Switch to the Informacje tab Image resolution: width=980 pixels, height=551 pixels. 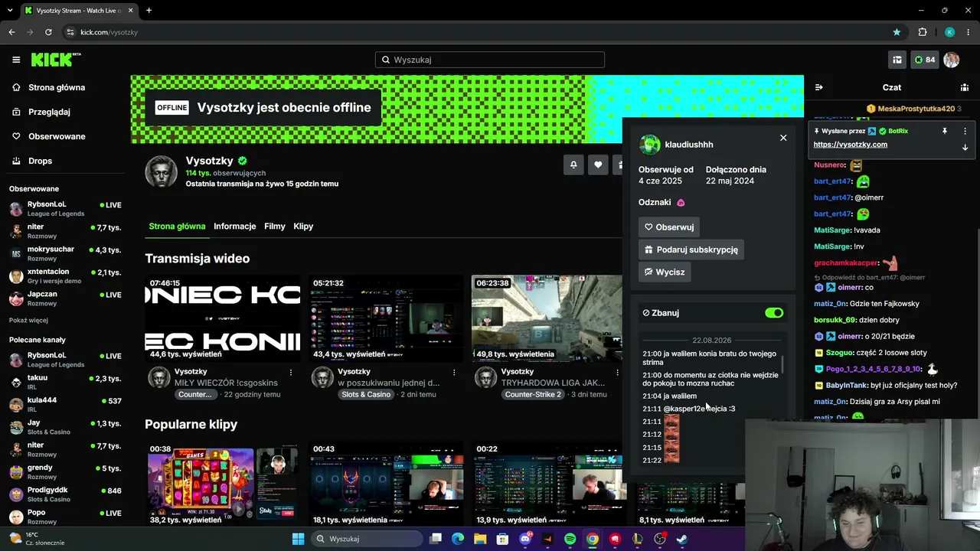point(235,227)
